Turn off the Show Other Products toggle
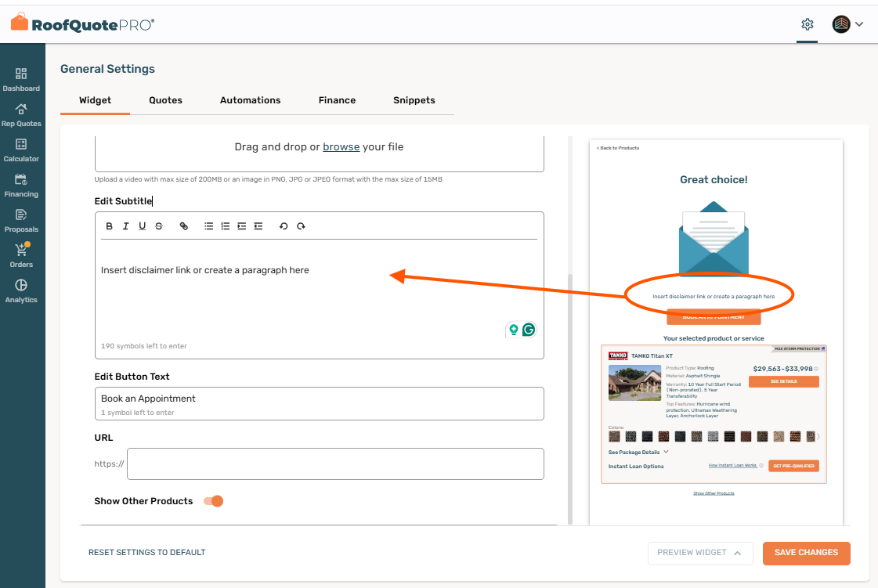This screenshot has width=878, height=588. (213, 501)
